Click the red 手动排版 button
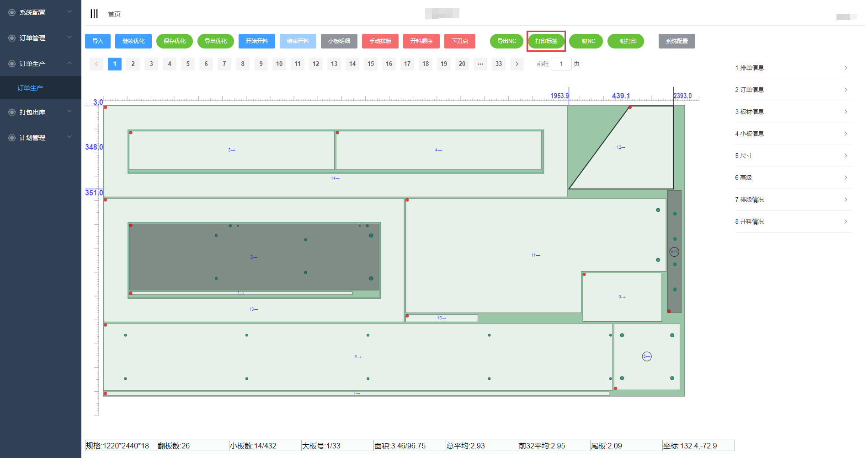This screenshot has height=458, width=868. click(x=380, y=41)
